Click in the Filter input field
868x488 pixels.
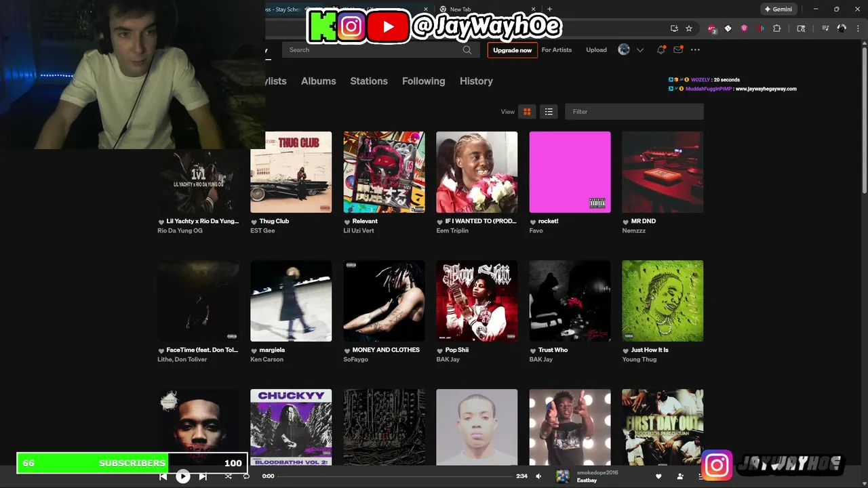pos(634,112)
